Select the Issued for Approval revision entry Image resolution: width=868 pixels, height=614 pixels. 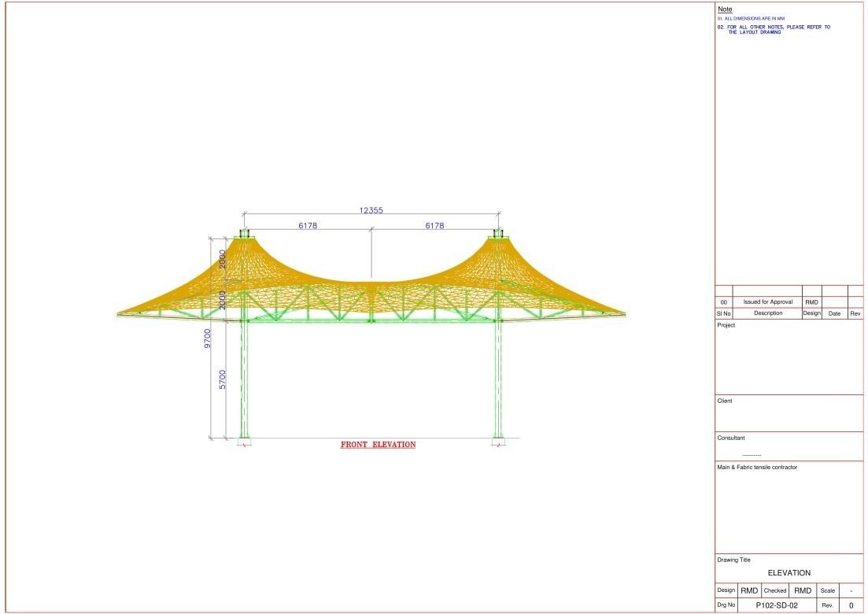[767, 302]
